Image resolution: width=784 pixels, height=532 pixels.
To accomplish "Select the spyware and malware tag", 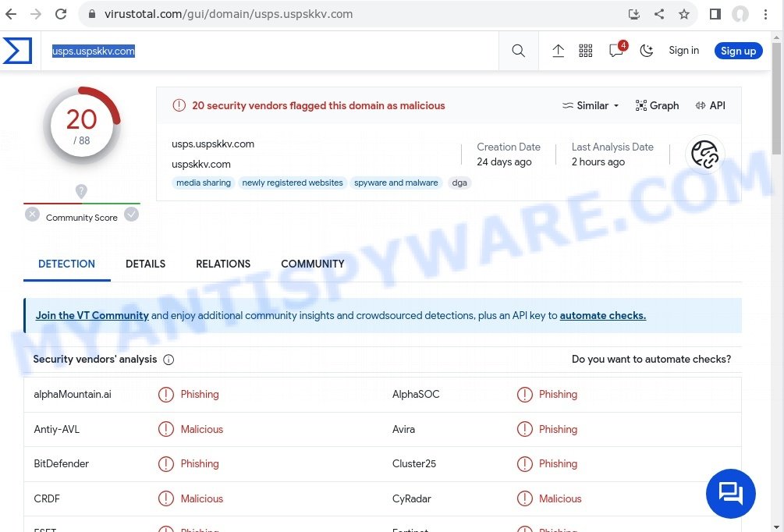I will (x=396, y=183).
